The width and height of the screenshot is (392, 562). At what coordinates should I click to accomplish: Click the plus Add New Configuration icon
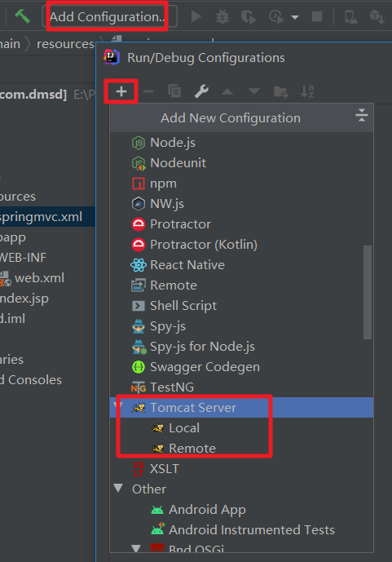(x=121, y=91)
